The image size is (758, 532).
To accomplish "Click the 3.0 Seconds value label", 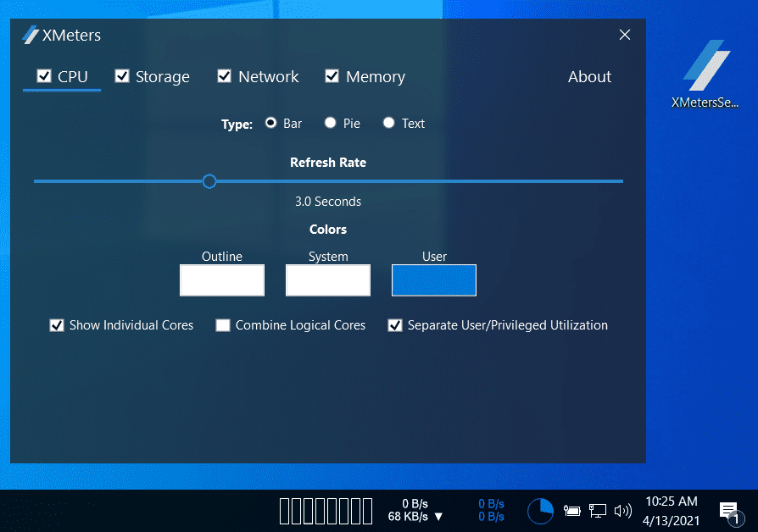I will 328,202.
